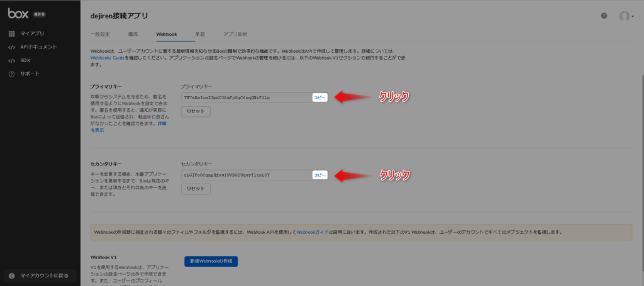
Task: Open the user avatar account menu
Action: [626, 16]
